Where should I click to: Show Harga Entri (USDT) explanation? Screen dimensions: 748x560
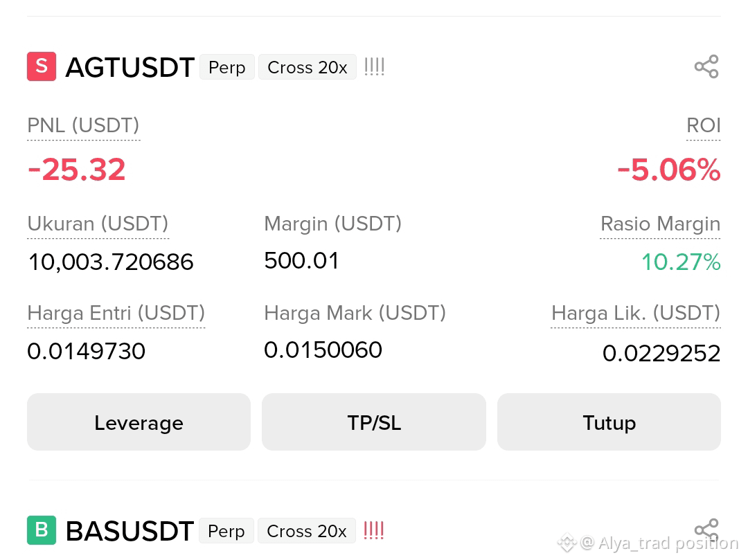coord(116,313)
